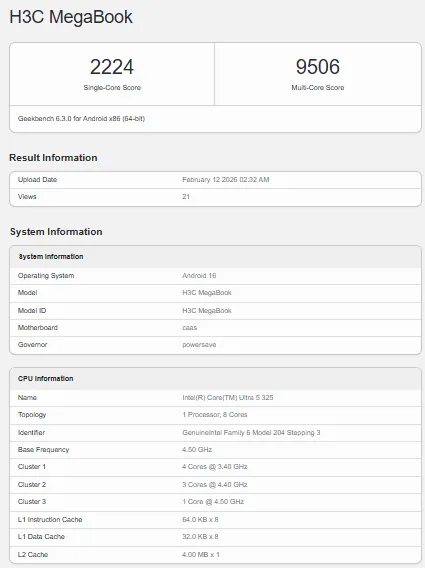Select the Intel Core Ultra 5 325 name
The height and width of the screenshot is (568, 425).
pos(228,397)
